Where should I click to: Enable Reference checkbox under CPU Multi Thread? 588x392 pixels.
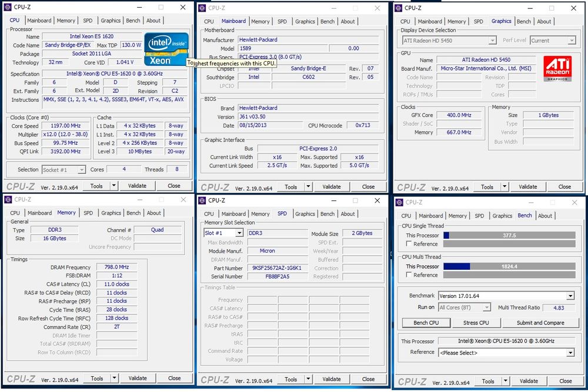click(409, 274)
